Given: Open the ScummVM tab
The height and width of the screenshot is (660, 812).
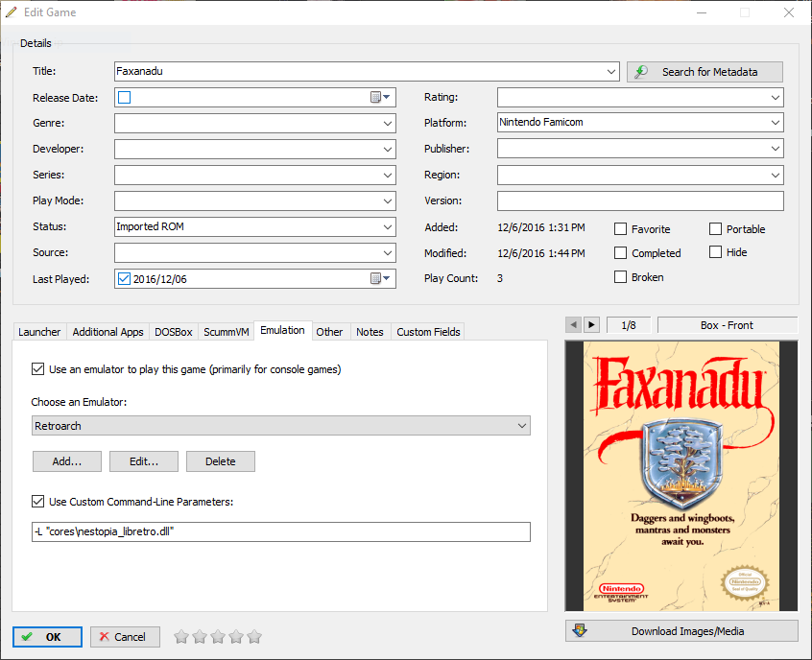Looking at the screenshot, I should tap(227, 332).
